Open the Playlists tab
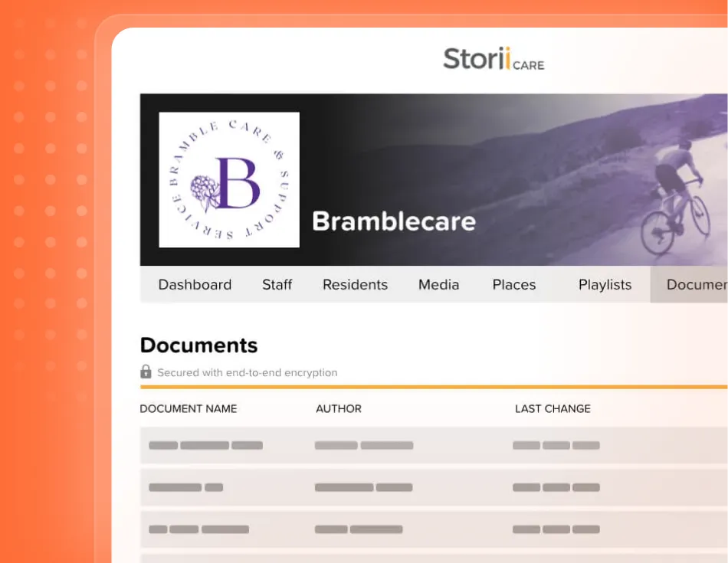Image resolution: width=728 pixels, height=563 pixels. [x=605, y=284]
